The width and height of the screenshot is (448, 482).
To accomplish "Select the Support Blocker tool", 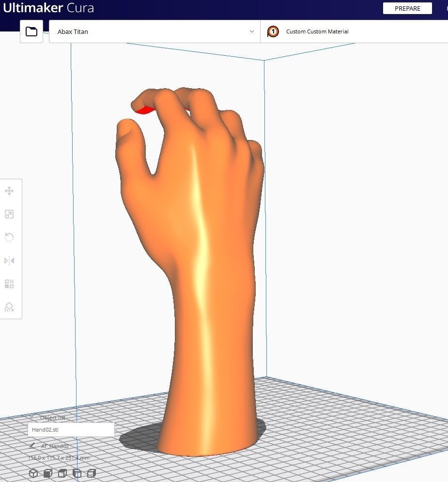I will click(9, 307).
